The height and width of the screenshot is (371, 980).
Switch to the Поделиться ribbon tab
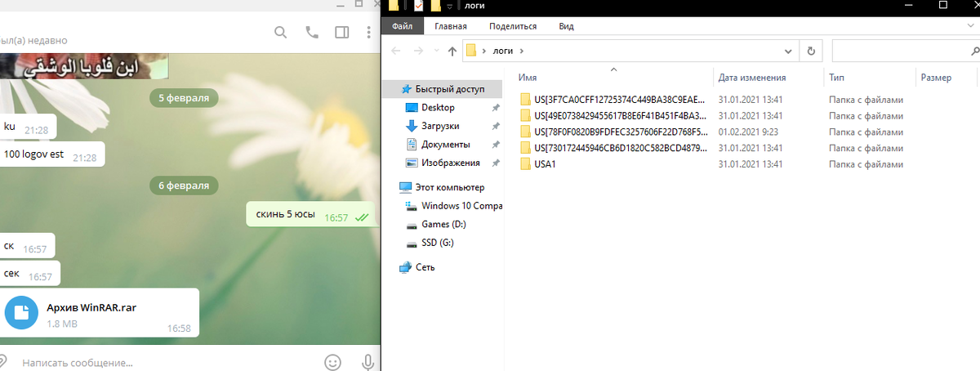pos(513,26)
